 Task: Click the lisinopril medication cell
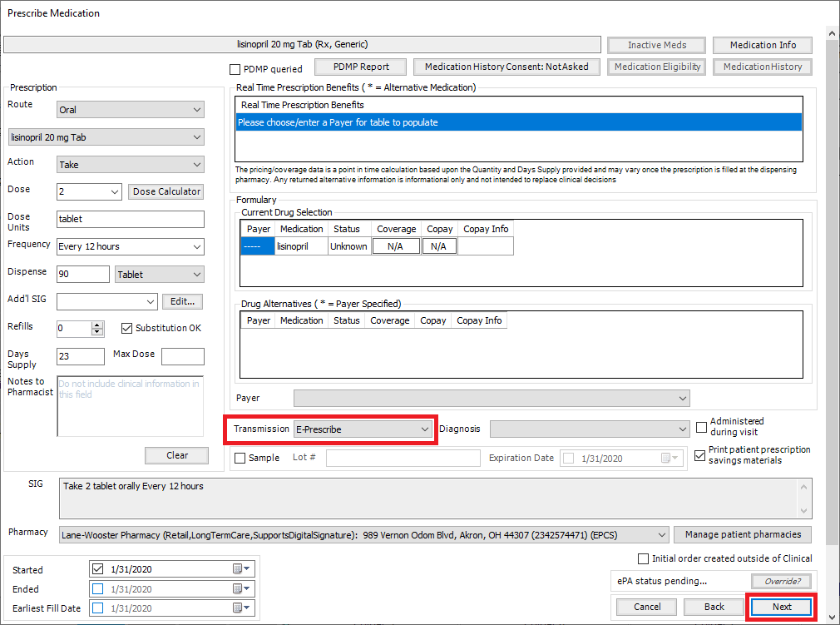click(301, 246)
